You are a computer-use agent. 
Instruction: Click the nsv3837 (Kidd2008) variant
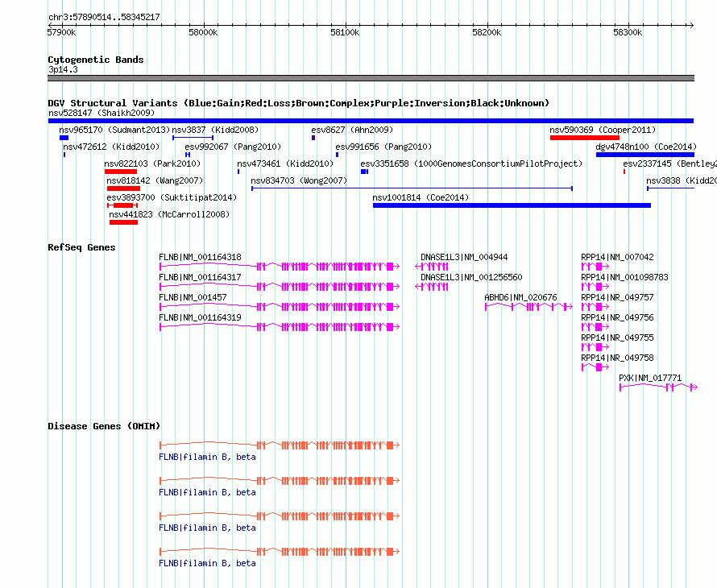(x=193, y=138)
